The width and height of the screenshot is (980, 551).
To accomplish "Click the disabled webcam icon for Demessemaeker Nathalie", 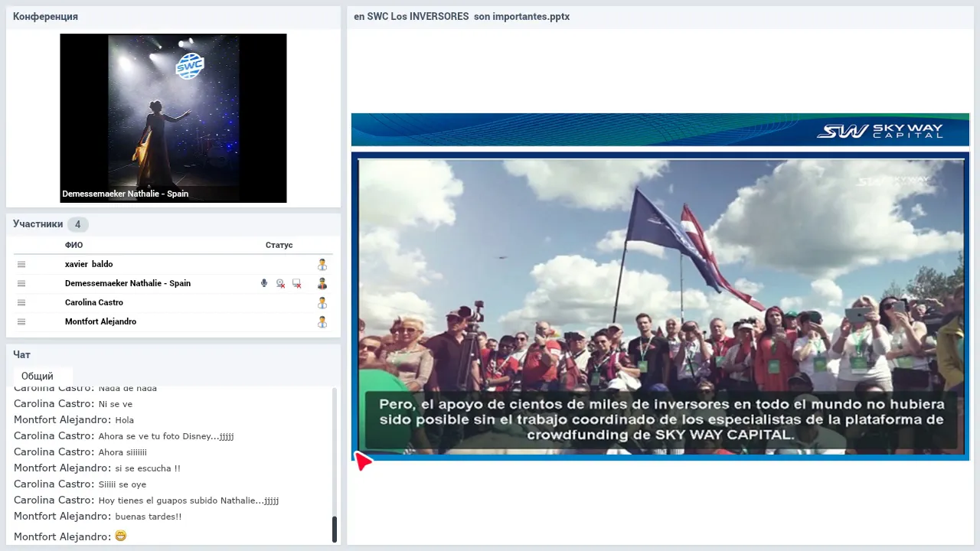I will tap(281, 283).
